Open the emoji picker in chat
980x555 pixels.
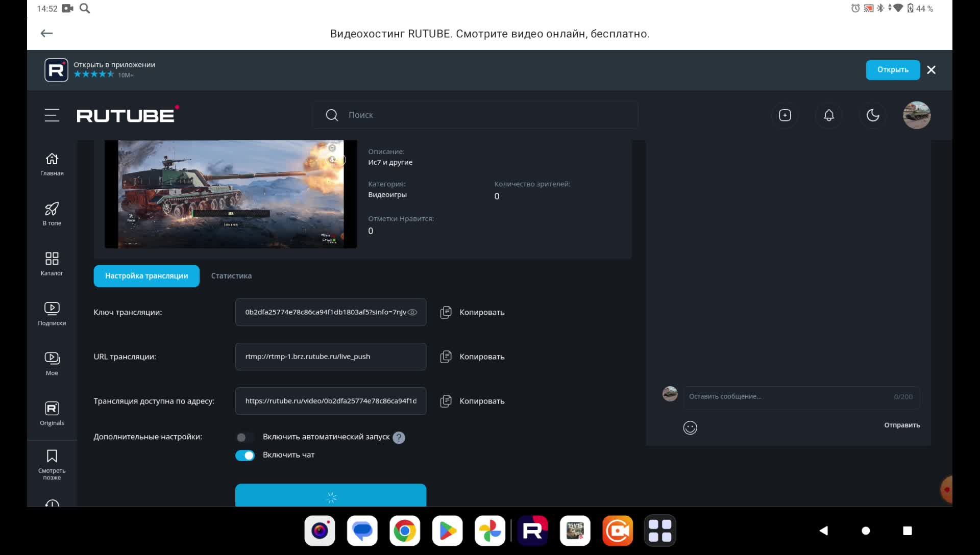[x=690, y=427]
